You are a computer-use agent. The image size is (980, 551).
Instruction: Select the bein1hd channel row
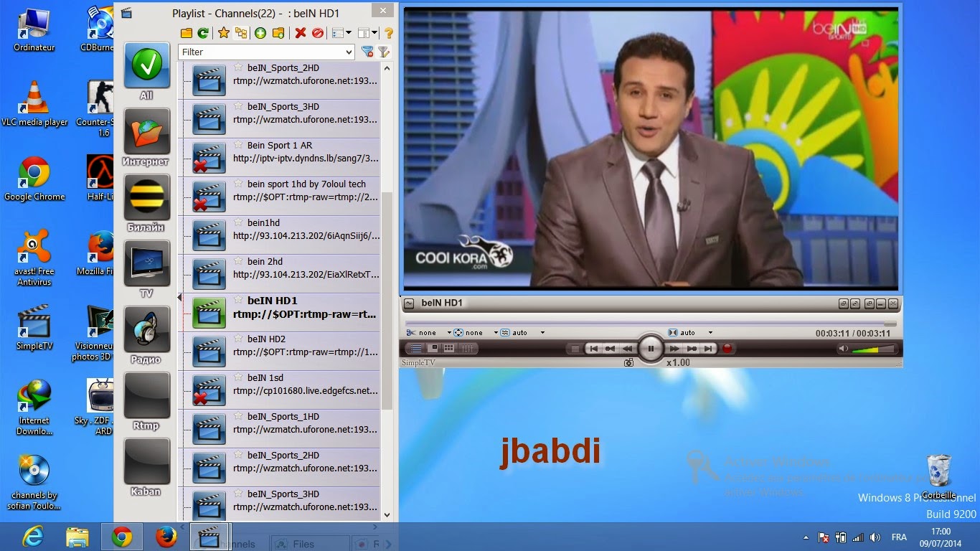click(279, 235)
